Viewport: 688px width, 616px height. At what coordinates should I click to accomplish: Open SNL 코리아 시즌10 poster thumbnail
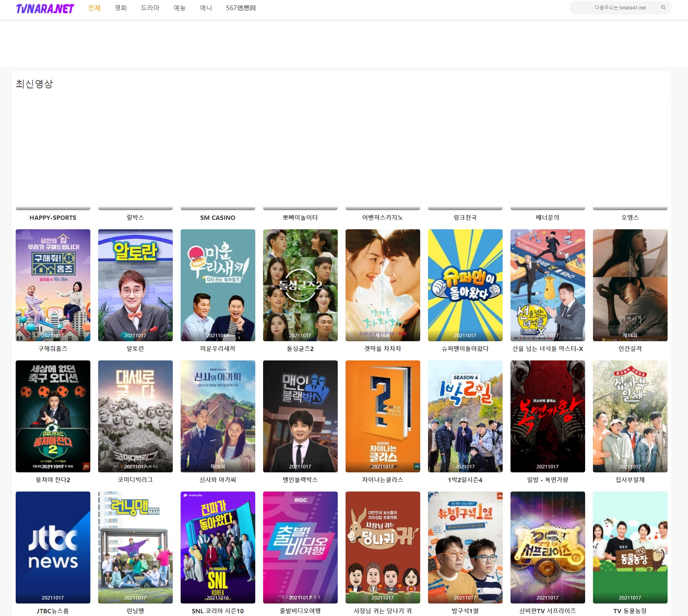(218, 547)
